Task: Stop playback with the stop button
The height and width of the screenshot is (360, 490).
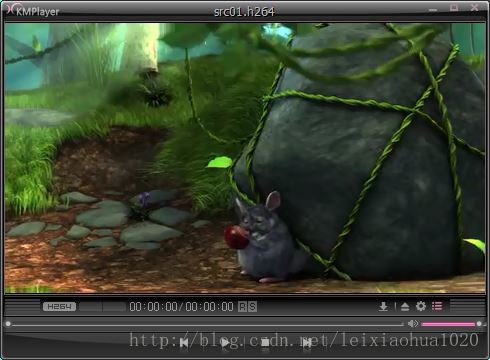Action: (265, 342)
